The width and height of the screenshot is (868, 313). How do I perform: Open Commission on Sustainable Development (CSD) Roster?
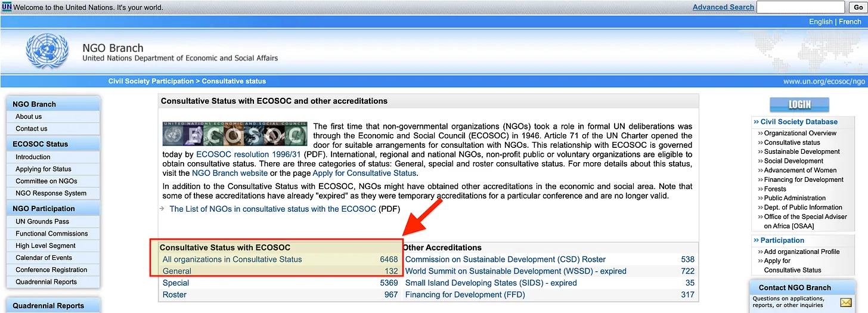(x=506, y=259)
